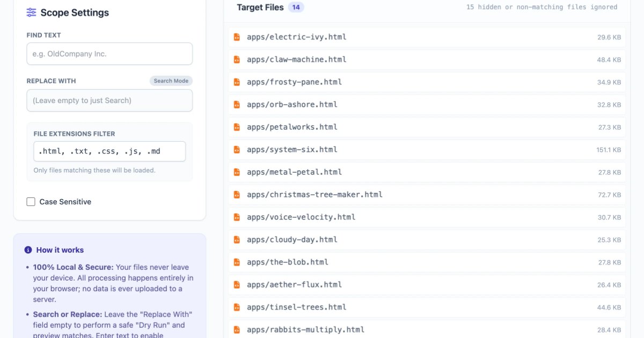Select apps/claw-machine.html file name
The height and width of the screenshot is (338, 644).
pos(297,60)
